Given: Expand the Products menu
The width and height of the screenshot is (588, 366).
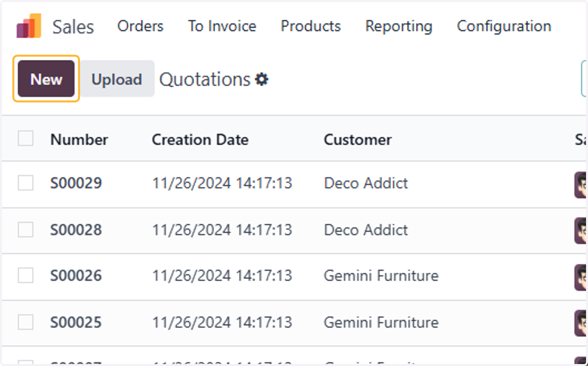Looking at the screenshot, I should [311, 26].
